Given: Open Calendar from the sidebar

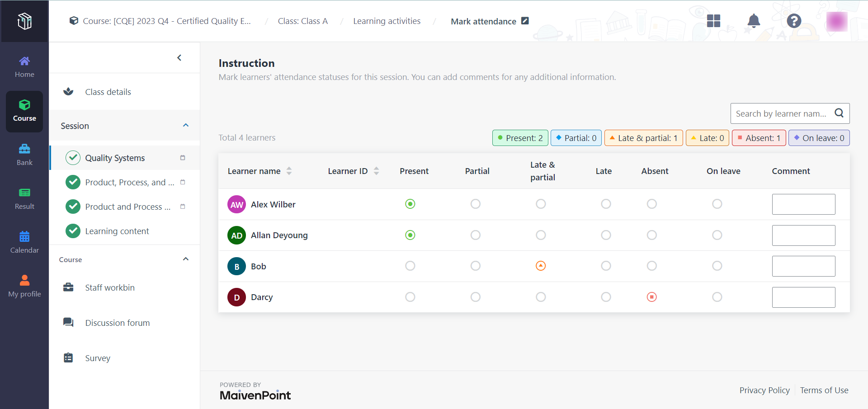Looking at the screenshot, I should (24, 243).
